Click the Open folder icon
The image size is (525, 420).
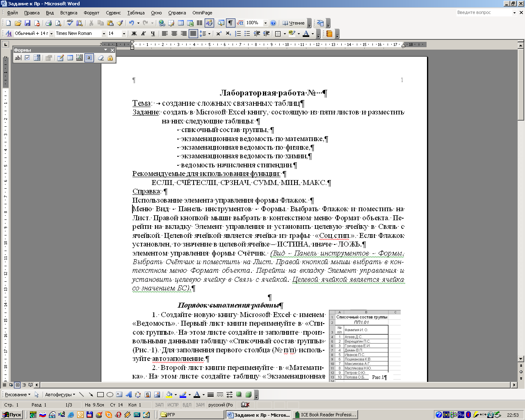pos(18,23)
